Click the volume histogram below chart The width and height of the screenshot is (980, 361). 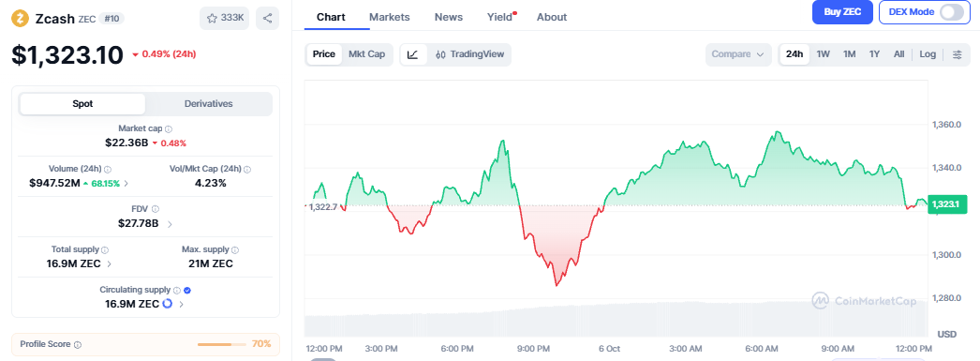(616, 319)
